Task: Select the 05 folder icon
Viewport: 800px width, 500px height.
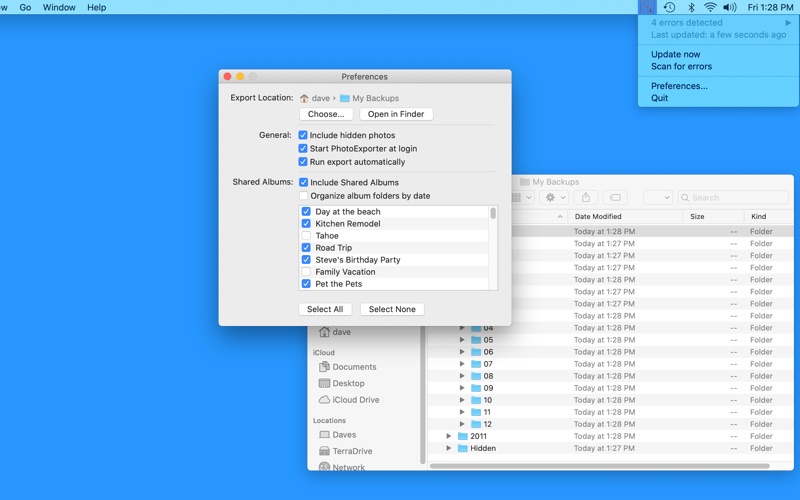Action: [x=476, y=340]
